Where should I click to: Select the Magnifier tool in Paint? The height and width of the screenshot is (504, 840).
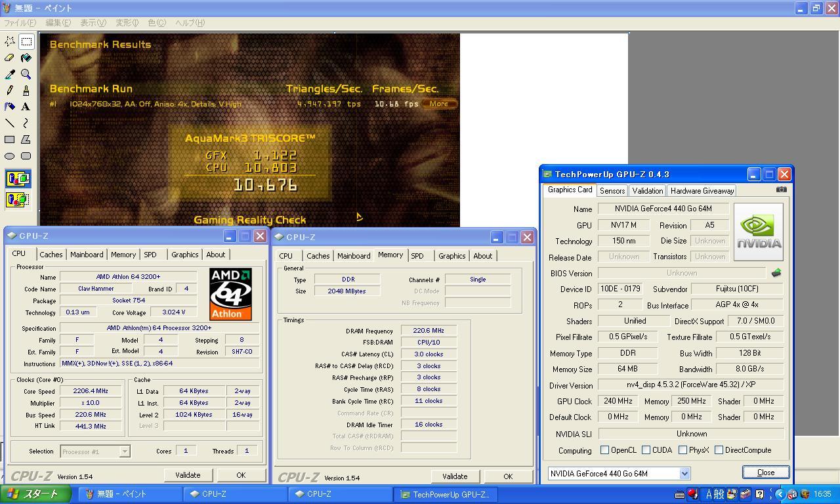[26, 74]
